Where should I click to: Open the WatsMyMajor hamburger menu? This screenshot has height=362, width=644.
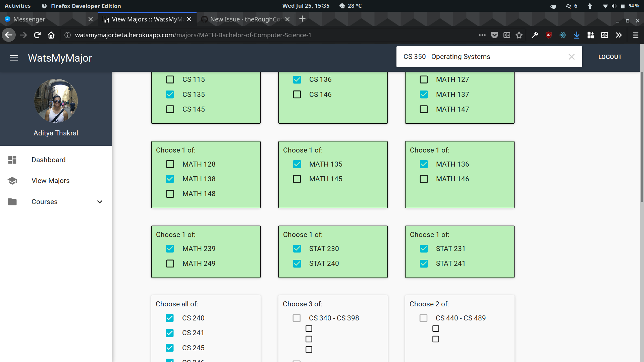14,58
